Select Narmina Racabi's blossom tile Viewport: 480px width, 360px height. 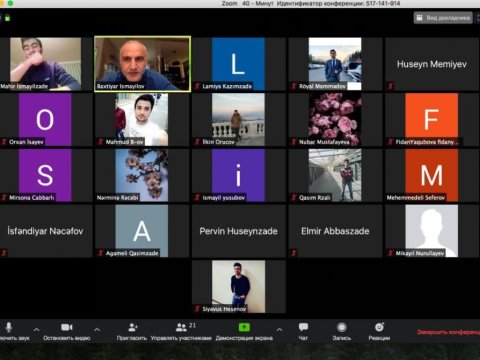pyautogui.click(x=142, y=175)
